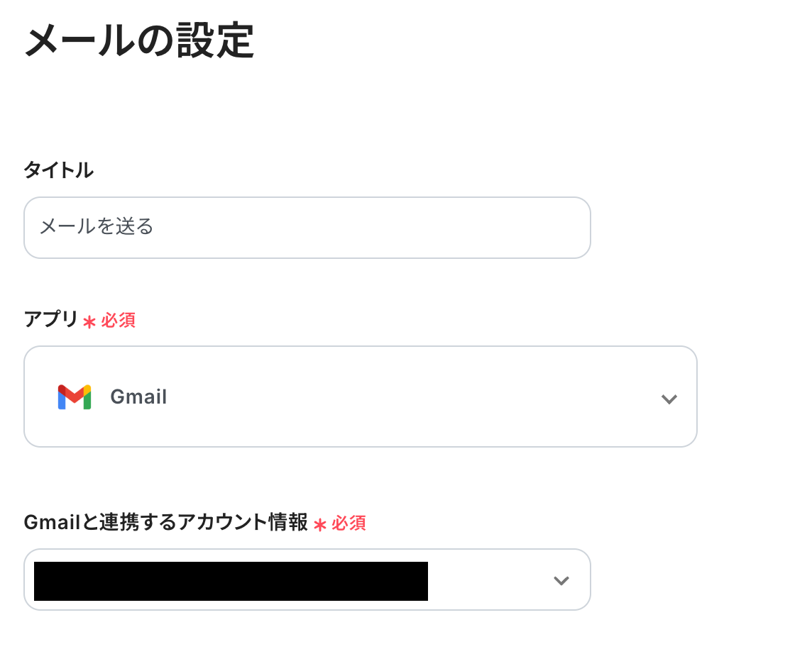The image size is (812, 654).
Task: Click the Gmail text in app selector
Action: coord(138,397)
